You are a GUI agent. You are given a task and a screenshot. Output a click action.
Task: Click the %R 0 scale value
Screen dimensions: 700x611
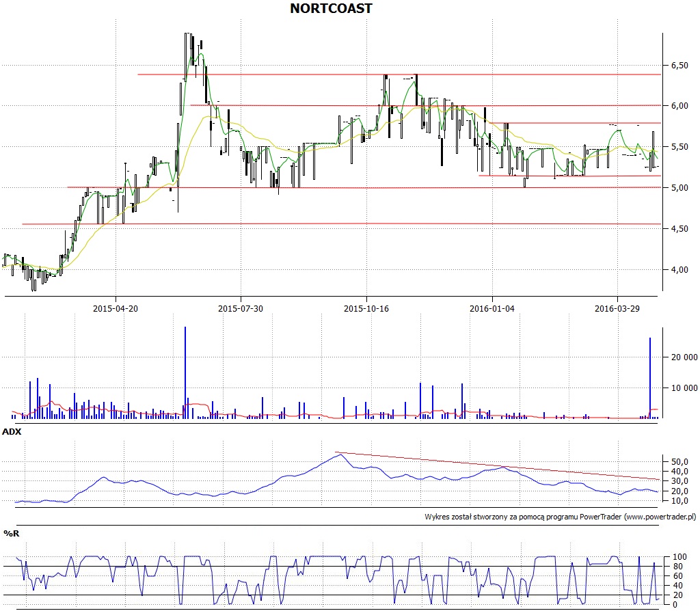tap(675, 605)
